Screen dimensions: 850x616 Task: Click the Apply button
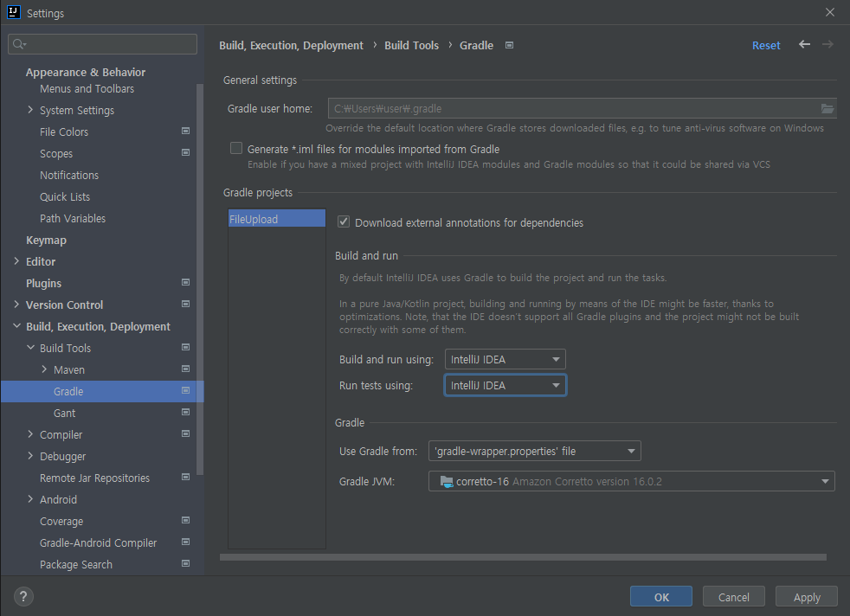tap(806, 596)
